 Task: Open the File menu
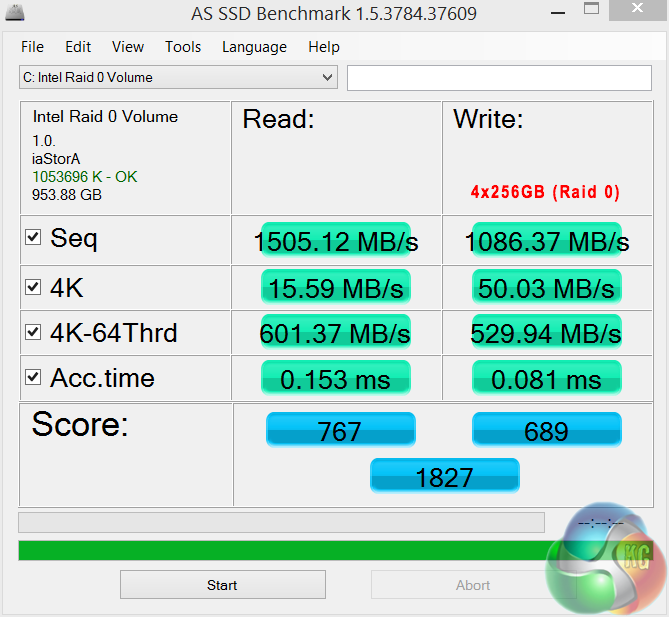[x=32, y=47]
